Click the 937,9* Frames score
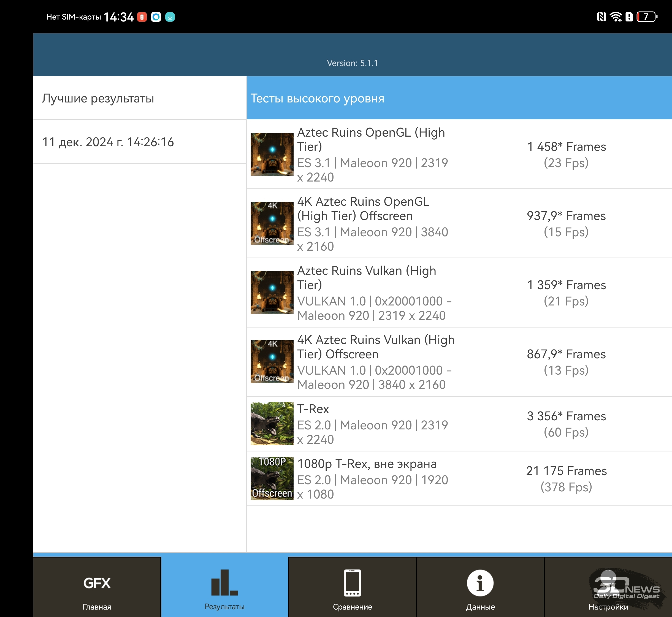Screen dimensions: 672x617 tap(567, 216)
